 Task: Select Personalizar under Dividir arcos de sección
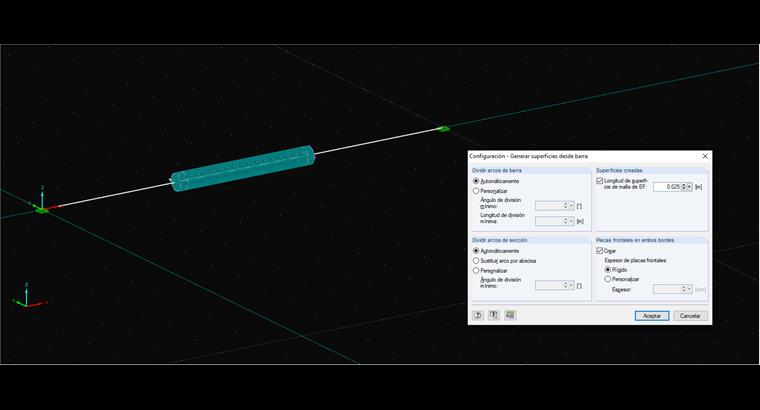tap(476, 270)
